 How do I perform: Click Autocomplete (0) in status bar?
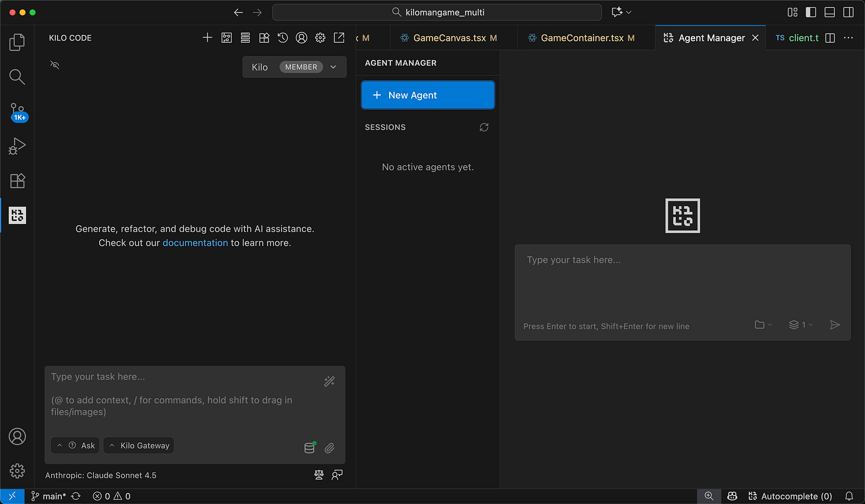pyautogui.click(x=790, y=496)
